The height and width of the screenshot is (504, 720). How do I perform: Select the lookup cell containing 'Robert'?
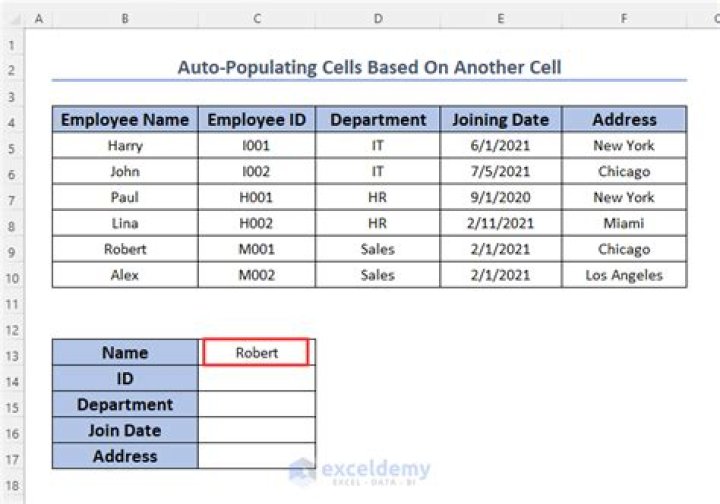click(x=256, y=353)
